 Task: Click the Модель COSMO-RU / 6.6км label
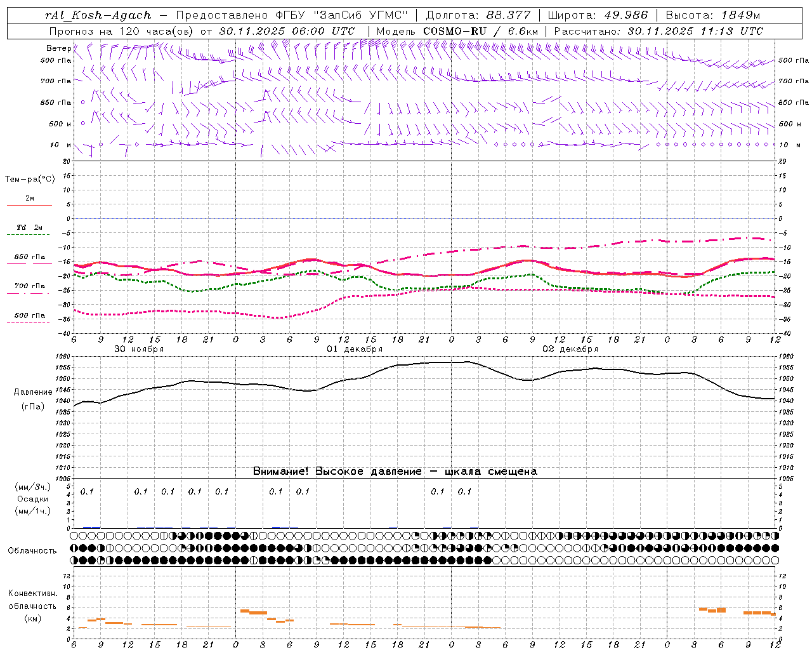457,31
